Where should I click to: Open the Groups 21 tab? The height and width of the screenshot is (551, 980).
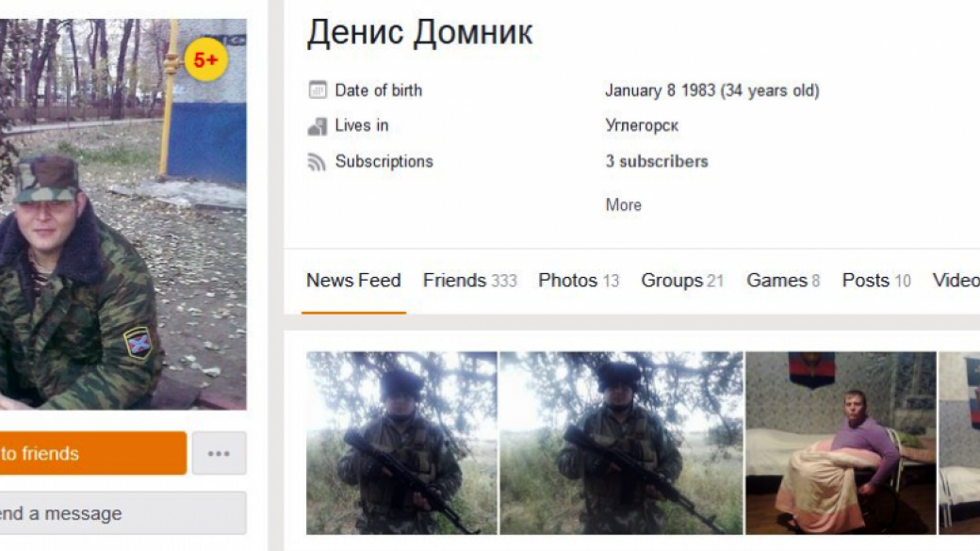click(682, 281)
